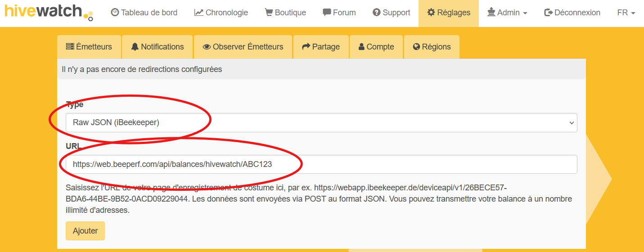Expand the Type select dropdown

pos(321,122)
